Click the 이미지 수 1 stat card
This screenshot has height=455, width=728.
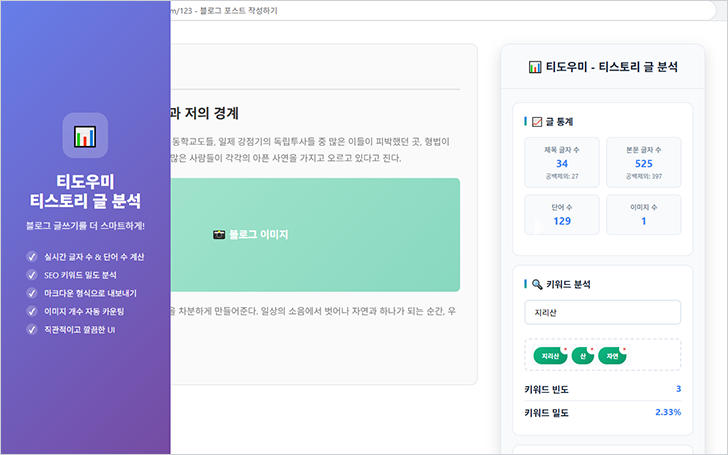click(x=644, y=214)
